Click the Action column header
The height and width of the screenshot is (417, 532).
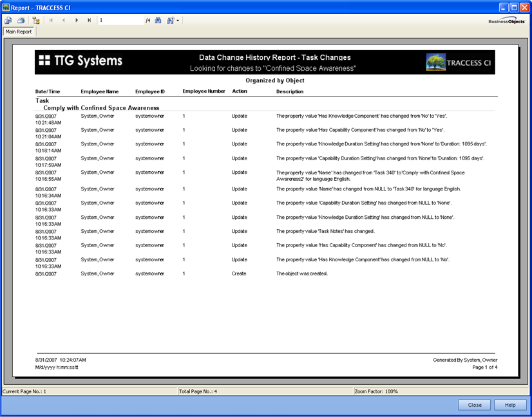click(x=240, y=91)
